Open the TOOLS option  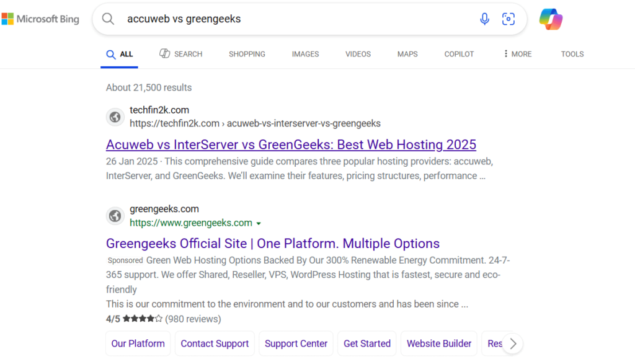[572, 54]
